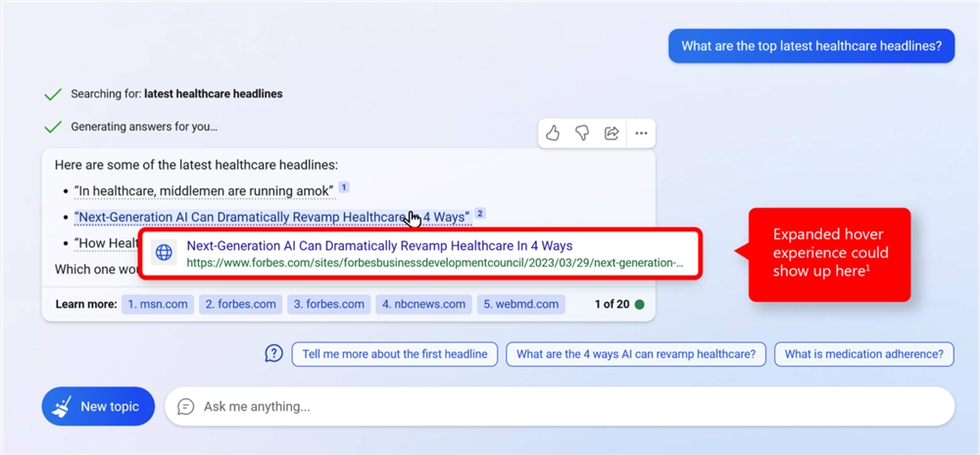Click the 'middlemen are running amok' headline
This screenshot has width=980, height=455.
point(205,190)
